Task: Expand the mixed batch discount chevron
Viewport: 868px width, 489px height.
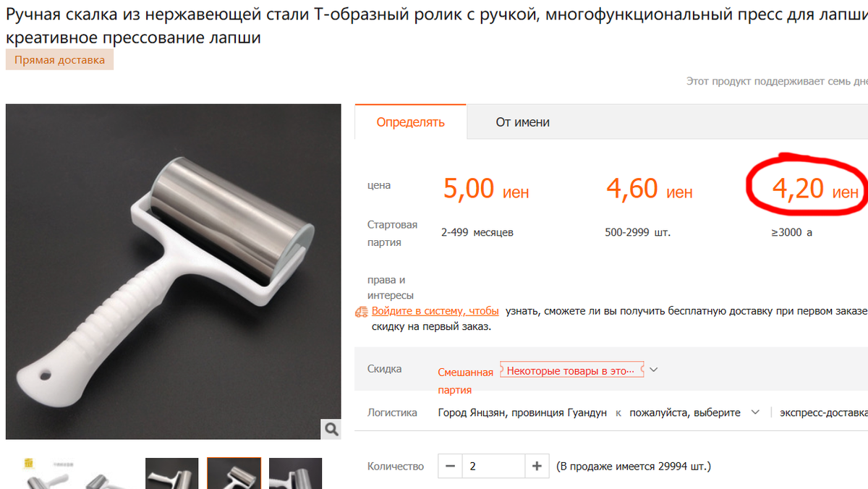Action: 654,370
